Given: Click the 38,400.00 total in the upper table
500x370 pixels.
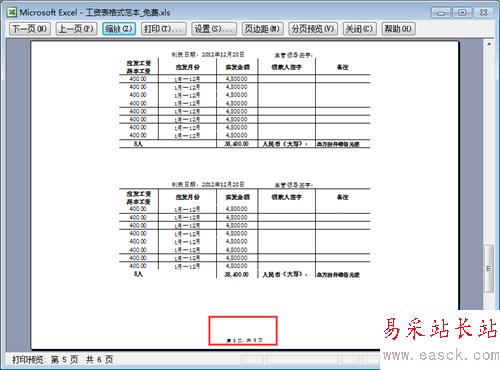Looking at the screenshot, I should [x=237, y=144].
